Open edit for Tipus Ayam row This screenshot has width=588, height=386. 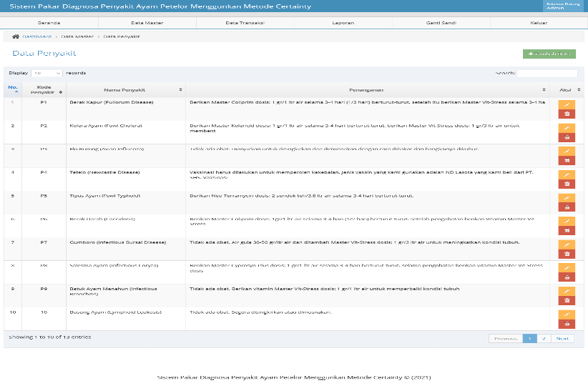click(x=567, y=198)
